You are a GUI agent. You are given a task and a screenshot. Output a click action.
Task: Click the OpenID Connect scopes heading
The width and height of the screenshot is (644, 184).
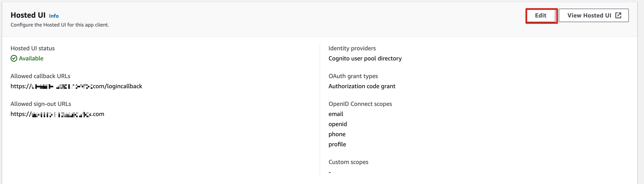(360, 104)
